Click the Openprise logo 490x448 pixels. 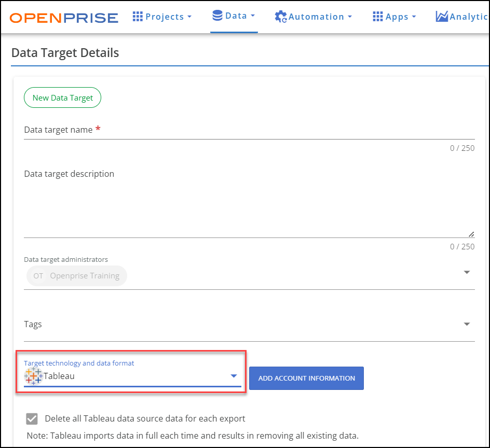(x=64, y=18)
